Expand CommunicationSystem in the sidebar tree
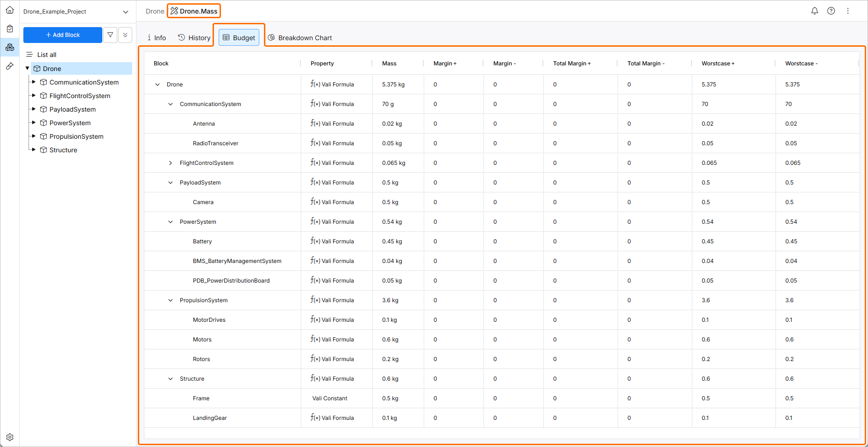This screenshot has height=447, width=868. click(33, 82)
